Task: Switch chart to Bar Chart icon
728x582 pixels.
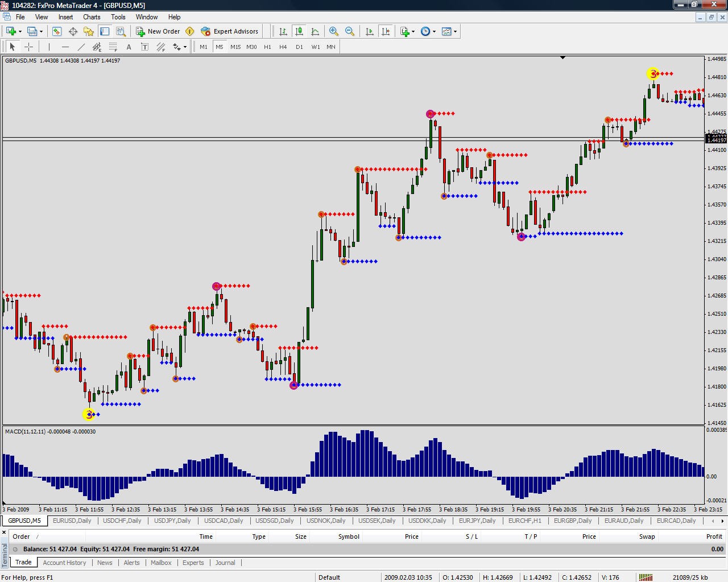Action: [283, 31]
